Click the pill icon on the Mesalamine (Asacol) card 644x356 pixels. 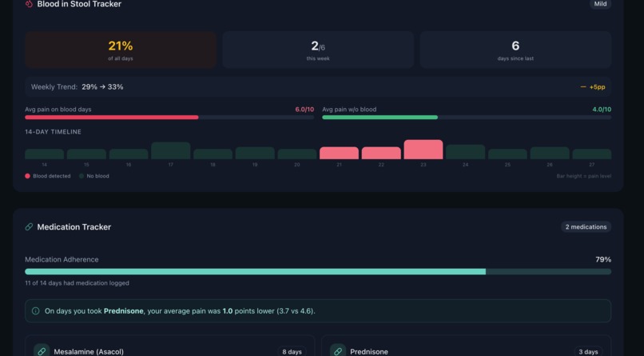(x=42, y=351)
